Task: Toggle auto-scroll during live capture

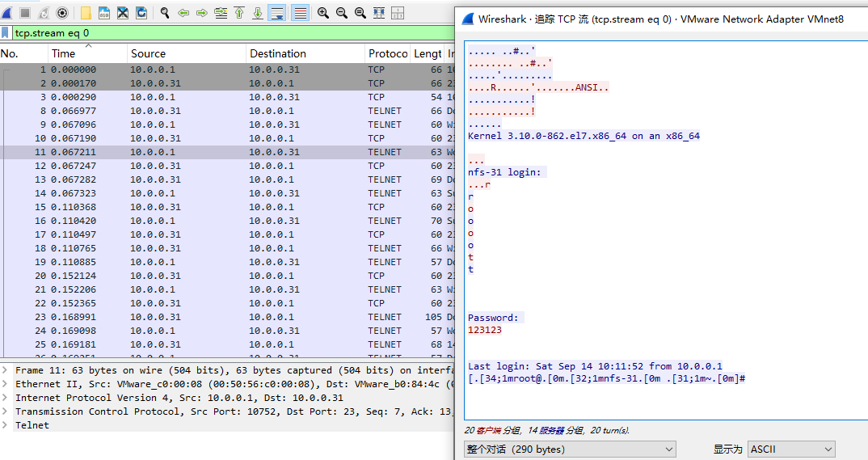Action: 276,12
